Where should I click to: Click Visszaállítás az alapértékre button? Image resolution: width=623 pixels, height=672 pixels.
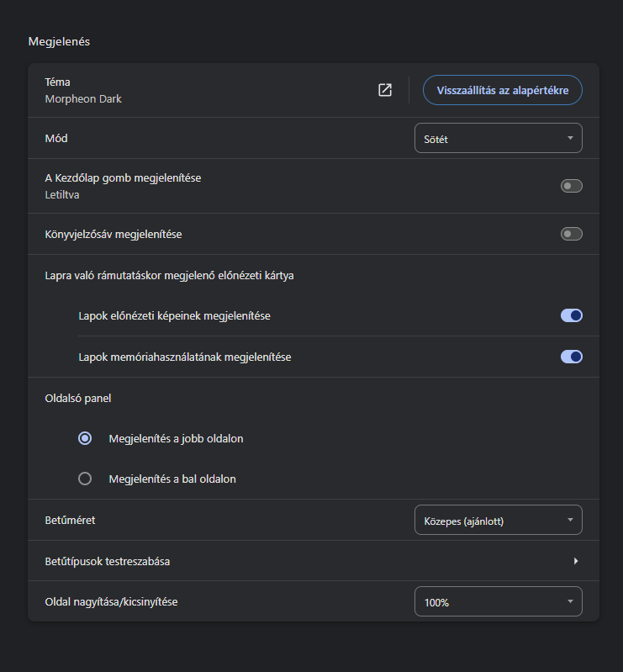coord(503,90)
